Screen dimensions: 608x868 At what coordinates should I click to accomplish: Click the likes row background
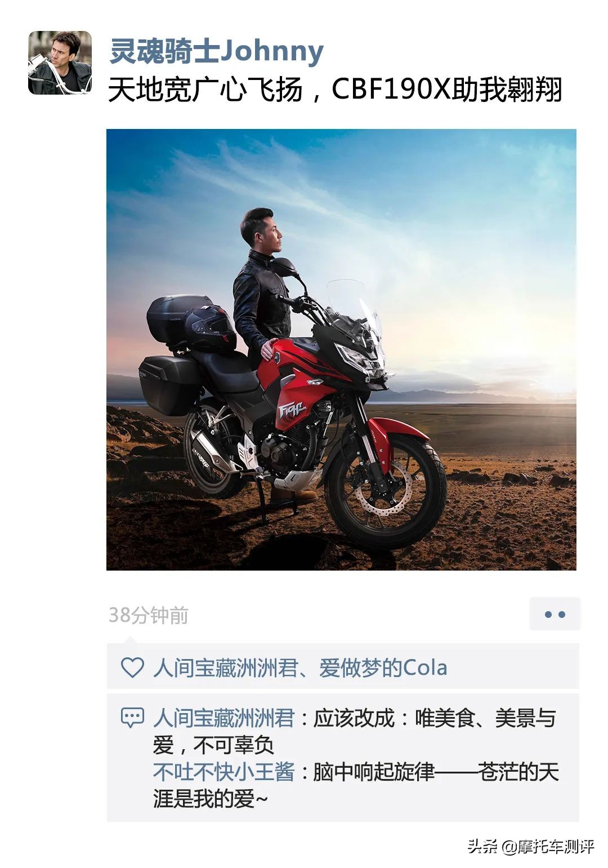[343, 666]
